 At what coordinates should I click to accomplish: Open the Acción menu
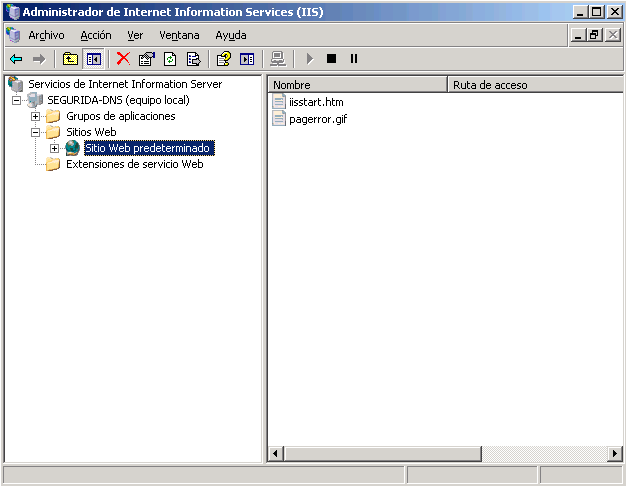(x=96, y=35)
